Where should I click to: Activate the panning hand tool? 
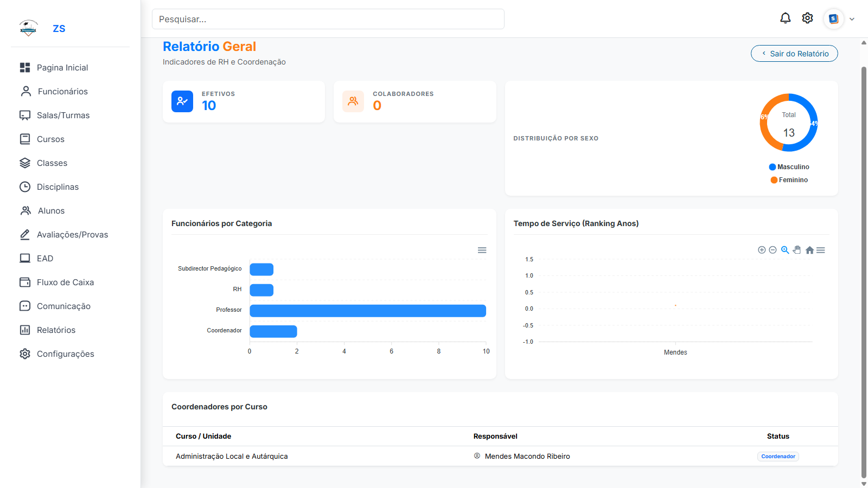796,250
